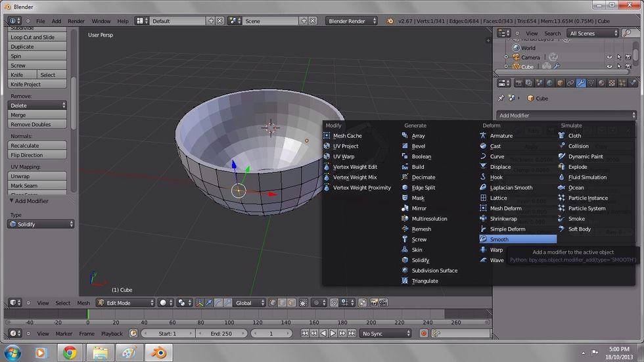Open the Render Layers properties tab
Screen dimensions: 644x362
click(529, 83)
